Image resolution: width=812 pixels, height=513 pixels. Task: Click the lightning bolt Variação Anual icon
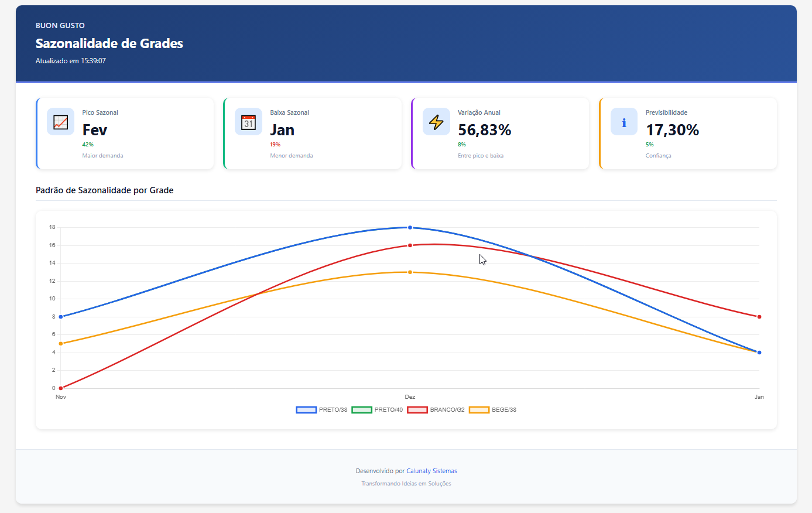click(x=436, y=122)
